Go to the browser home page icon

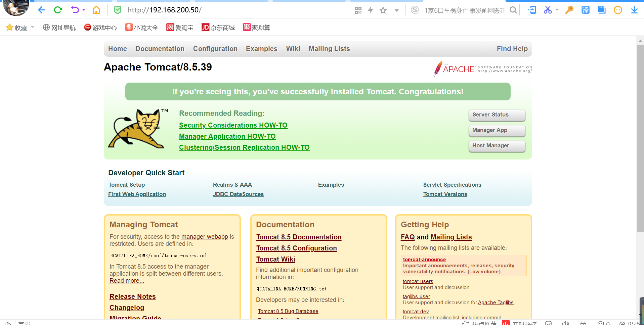click(96, 10)
